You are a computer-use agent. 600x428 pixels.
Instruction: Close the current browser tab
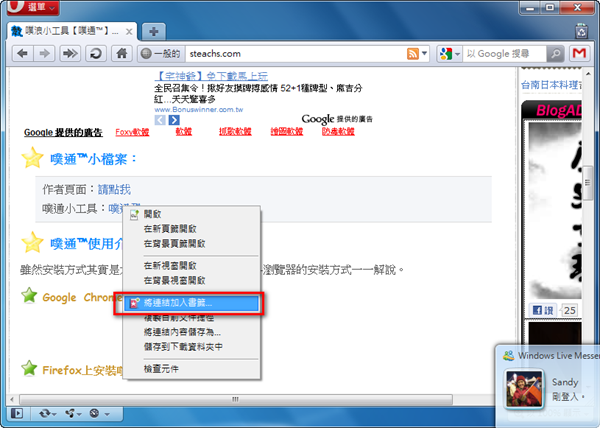tap(129, 31)
